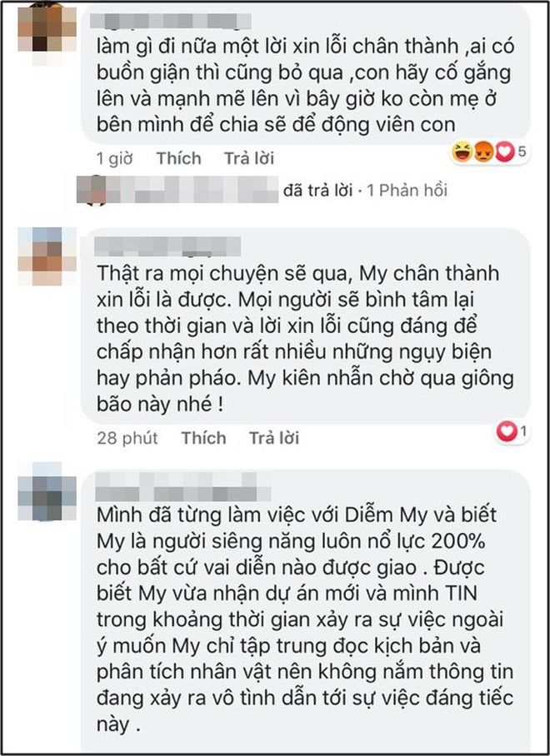Screen dimensions: 550x756
Task: Click the 28 phút timestamp link
Action: point(127,438)
